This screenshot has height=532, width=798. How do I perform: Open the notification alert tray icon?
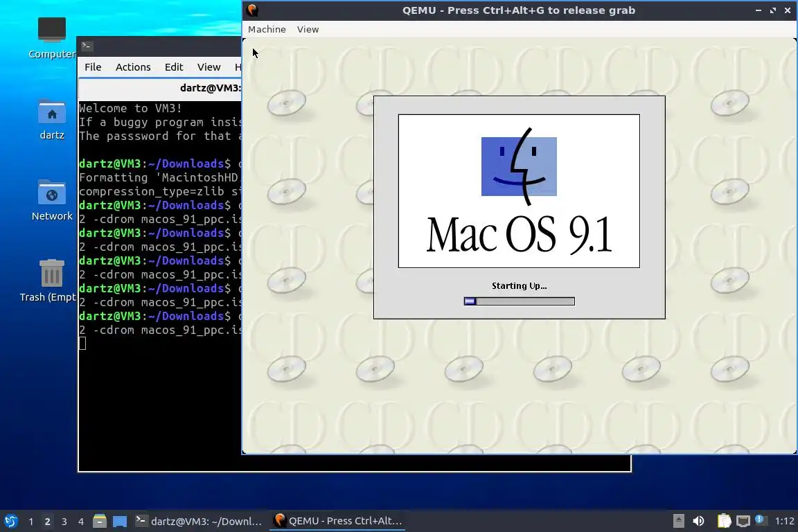pos(760,520)
